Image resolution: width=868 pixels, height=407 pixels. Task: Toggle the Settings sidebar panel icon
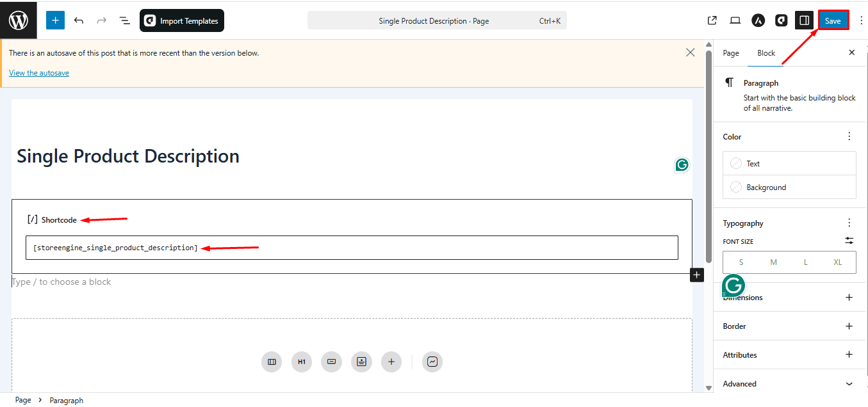point(804,20)
